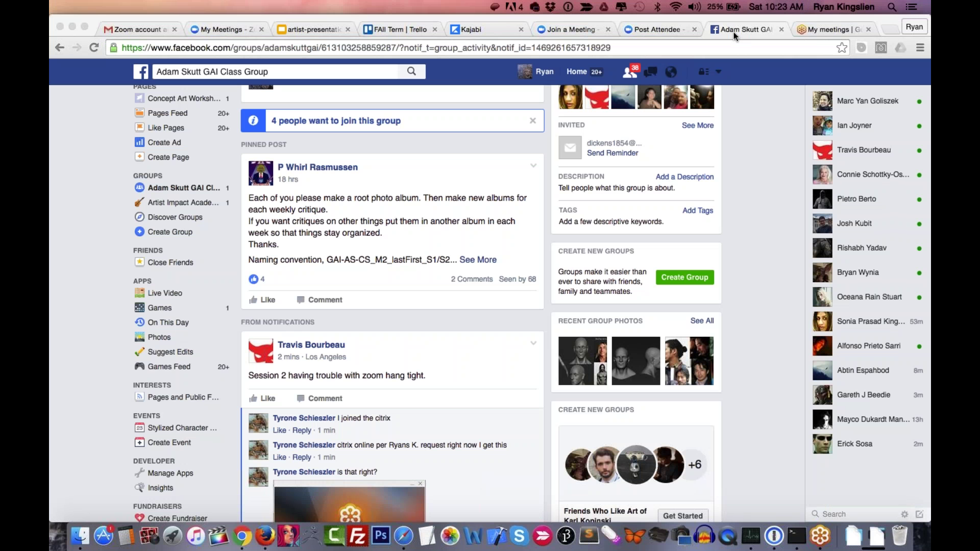Viewport: 980px width, 551px height.
Task: Dismiss the 4 people want to join notice
Action: [533, 121]
